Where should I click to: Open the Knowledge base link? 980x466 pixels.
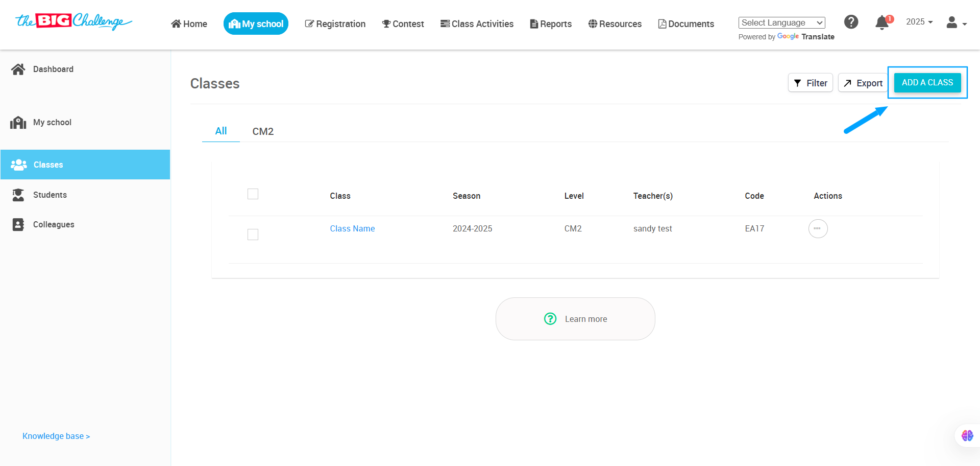coord(56,436)
